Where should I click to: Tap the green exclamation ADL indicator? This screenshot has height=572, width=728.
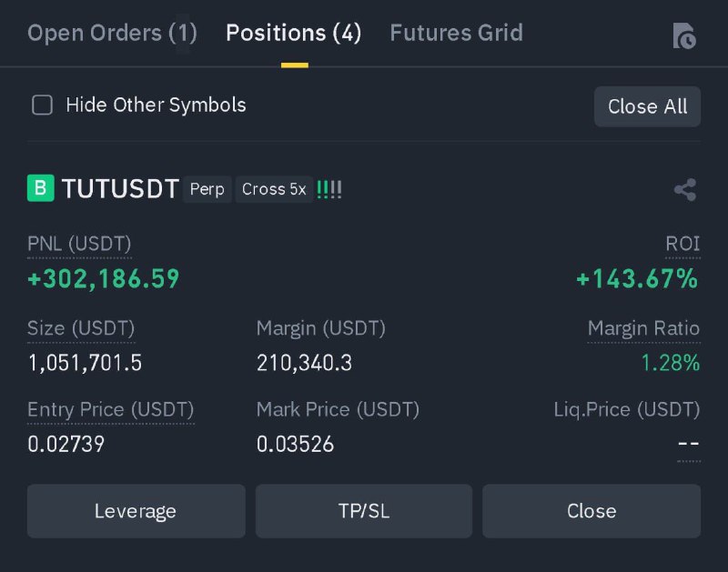tap(329, 189)
